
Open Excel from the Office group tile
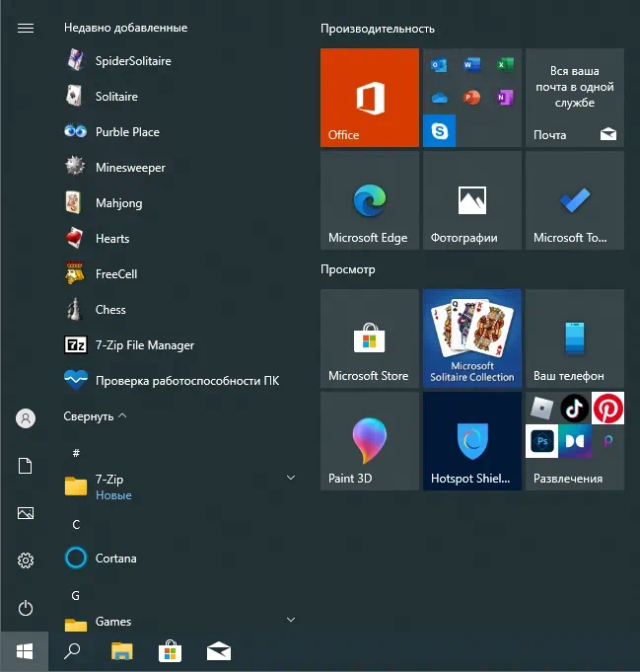(505, 65)
